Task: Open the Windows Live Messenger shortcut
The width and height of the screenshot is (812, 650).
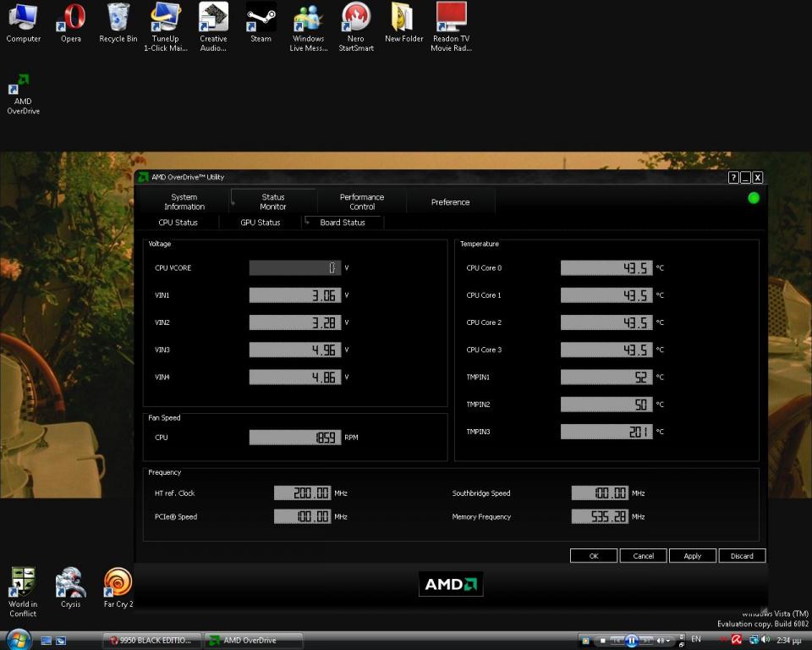Action: point(309,27)
